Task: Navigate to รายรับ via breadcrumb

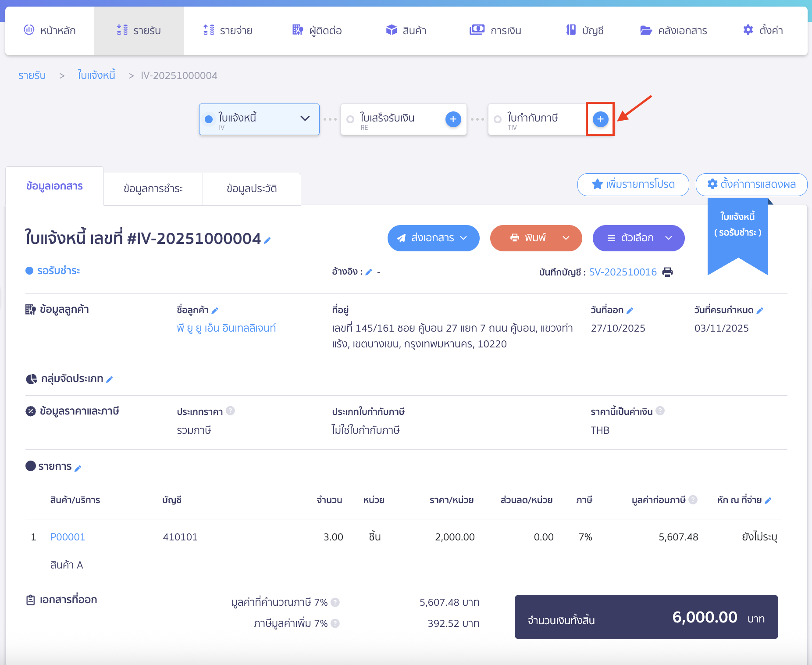Action: [32, 75]
